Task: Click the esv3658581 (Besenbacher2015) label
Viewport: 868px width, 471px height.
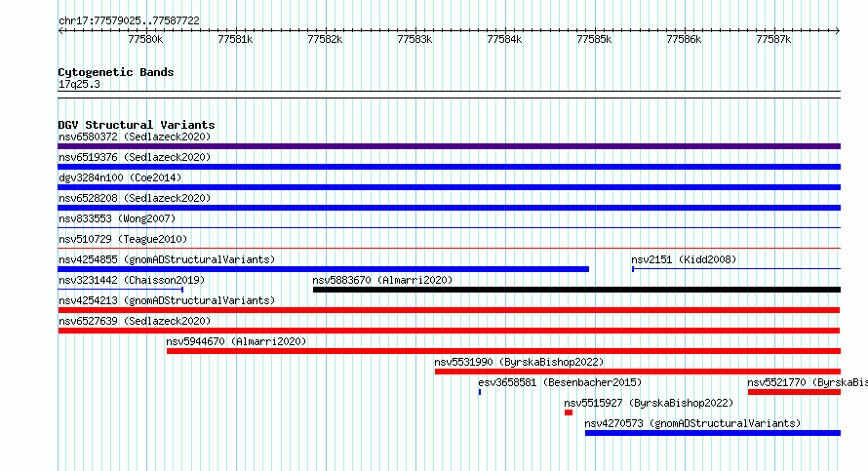Action: 560,382
